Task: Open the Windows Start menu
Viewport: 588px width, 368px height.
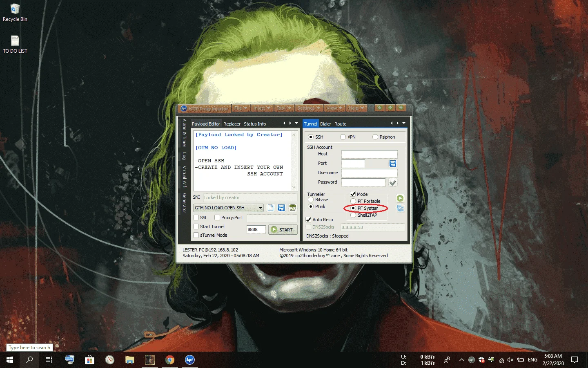Action: pos(10,360)
